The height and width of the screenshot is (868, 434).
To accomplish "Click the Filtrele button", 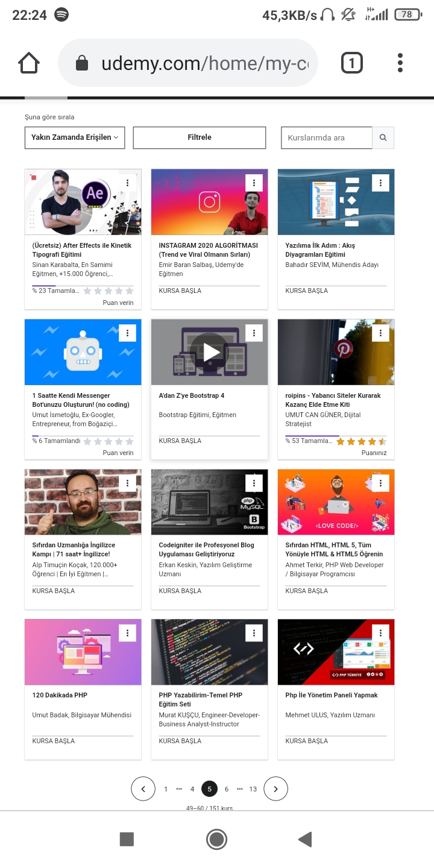I will point(200,137).
